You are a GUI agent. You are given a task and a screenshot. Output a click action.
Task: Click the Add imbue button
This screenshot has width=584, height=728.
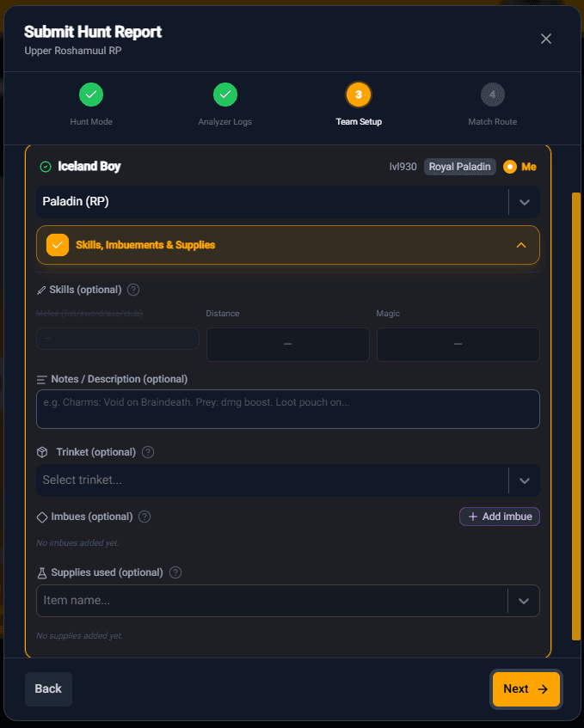(500, 517)
